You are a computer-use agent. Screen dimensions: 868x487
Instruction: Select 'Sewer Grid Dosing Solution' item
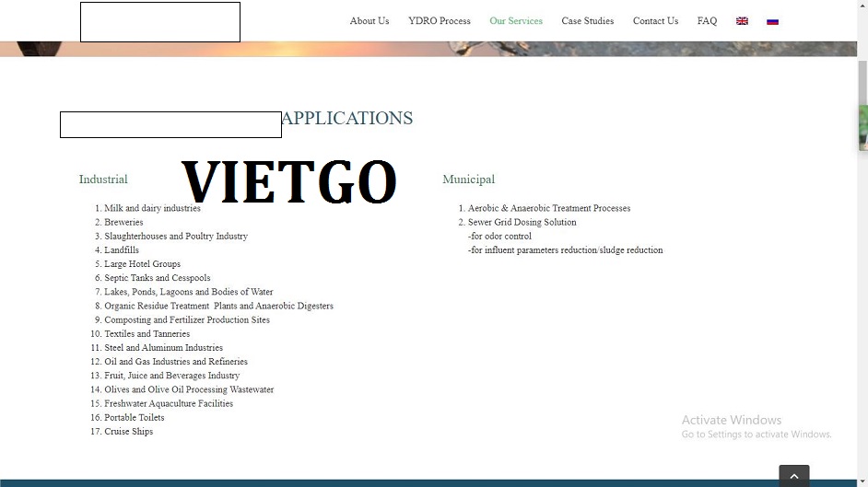tap(522, 222)
